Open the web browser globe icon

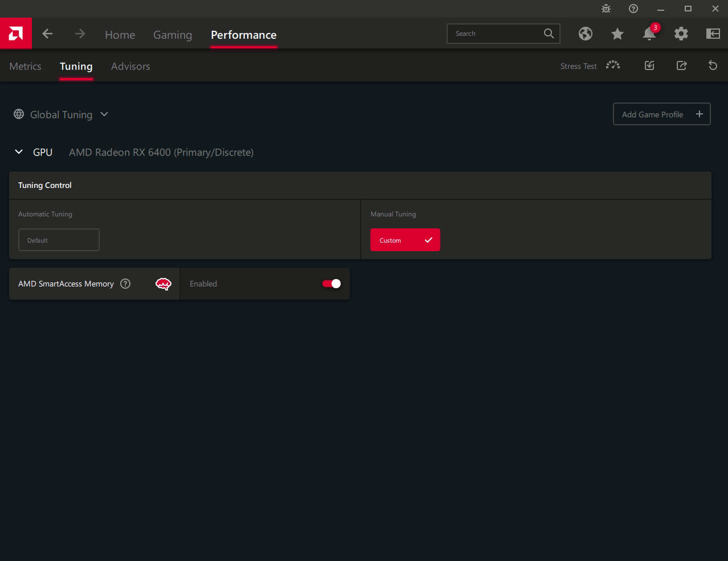click(585, 34)
